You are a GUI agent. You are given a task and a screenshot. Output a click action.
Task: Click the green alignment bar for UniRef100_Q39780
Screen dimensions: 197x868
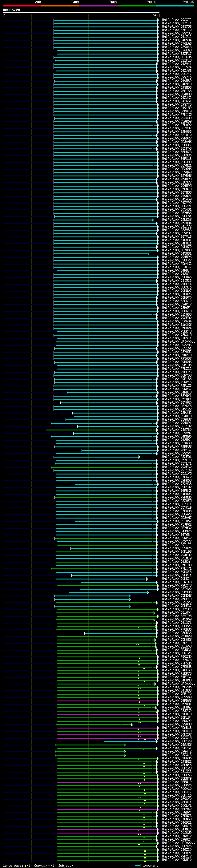(x=102, y=430)
